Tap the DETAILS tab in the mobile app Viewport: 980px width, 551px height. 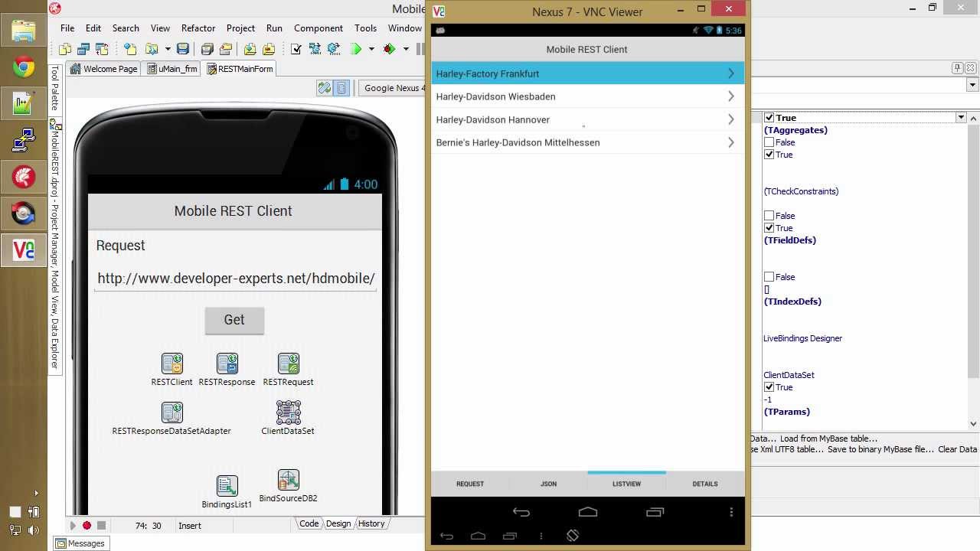705,484
